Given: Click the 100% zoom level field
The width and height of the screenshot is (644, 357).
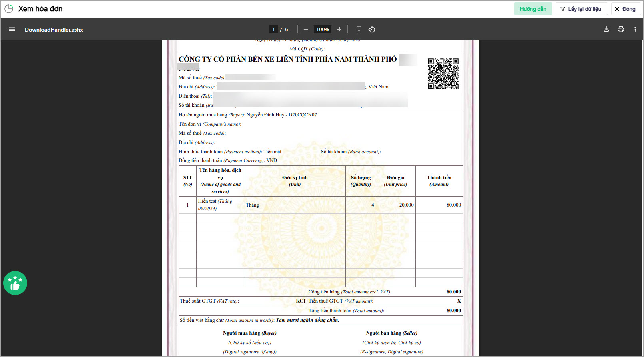Looking at the screenshot, I should click(323, 29).
